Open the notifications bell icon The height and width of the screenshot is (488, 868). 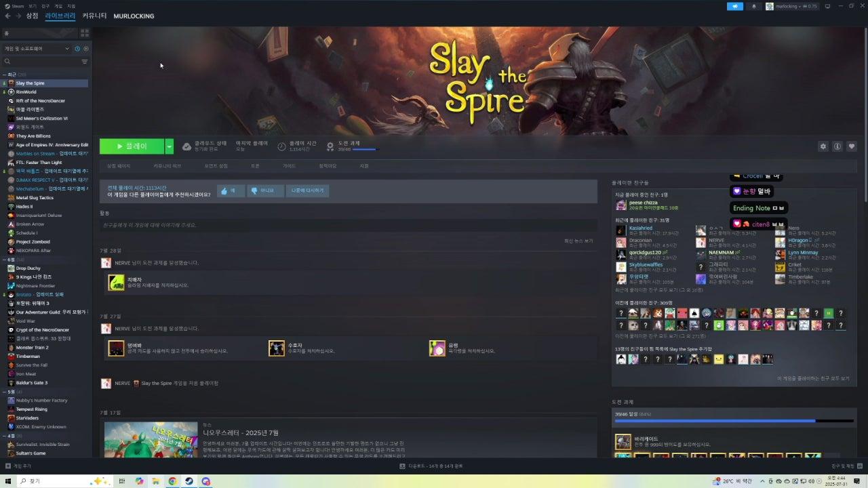[753, 6]
